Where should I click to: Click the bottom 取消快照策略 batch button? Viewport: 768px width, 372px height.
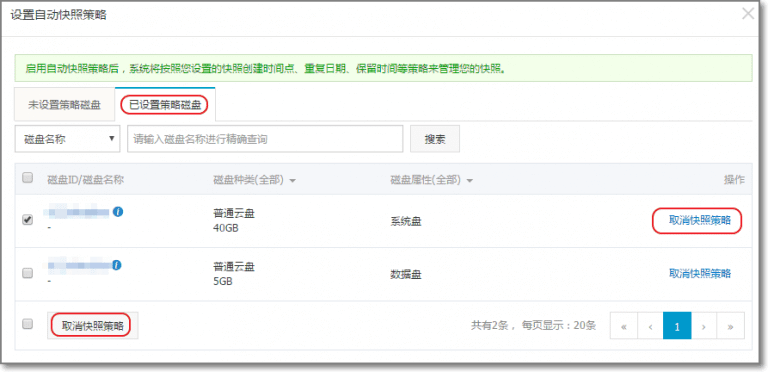[93, 326]
